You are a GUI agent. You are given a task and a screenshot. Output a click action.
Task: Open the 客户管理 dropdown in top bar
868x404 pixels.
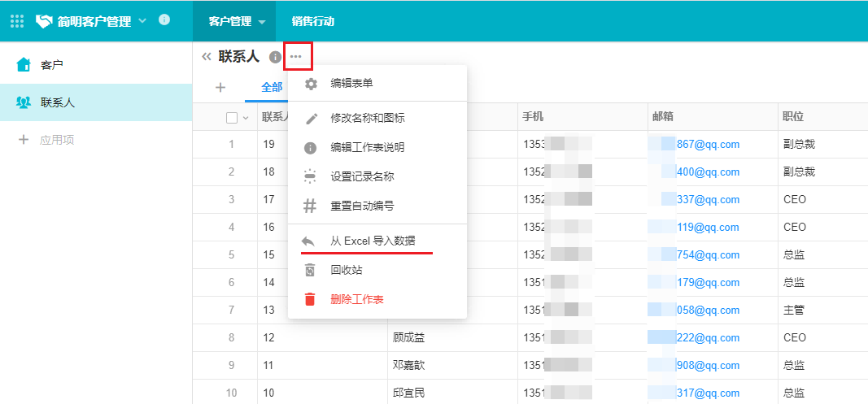(237, 21)
